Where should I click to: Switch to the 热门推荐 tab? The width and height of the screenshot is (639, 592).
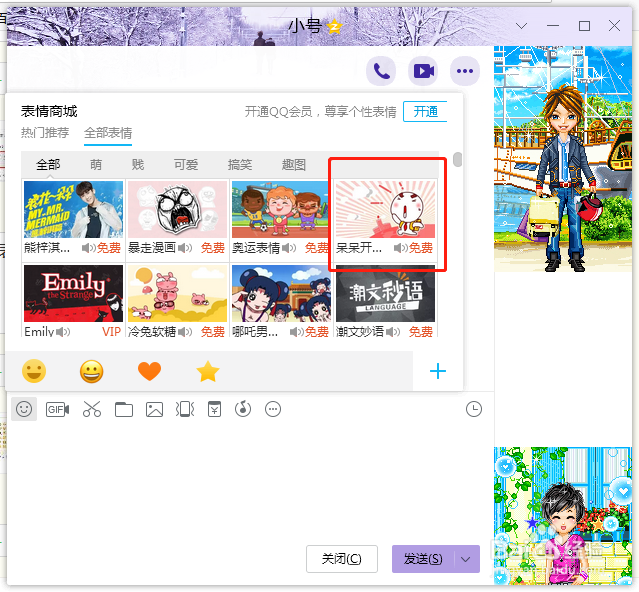point(45,133)
